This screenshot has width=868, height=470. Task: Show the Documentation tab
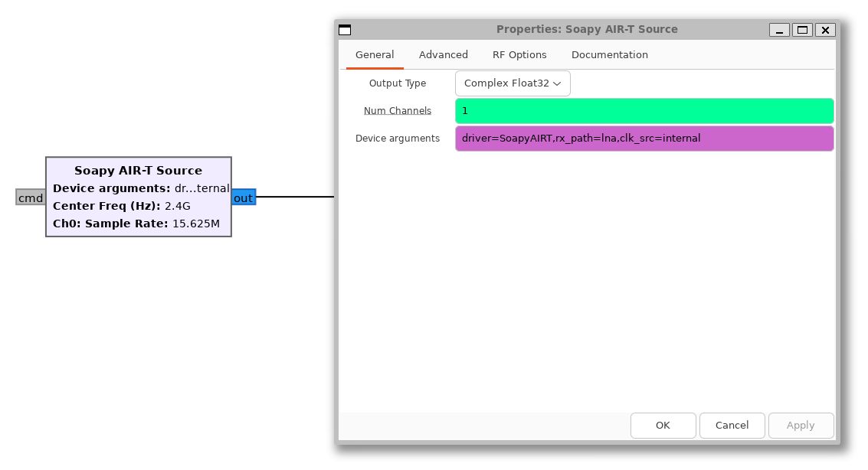click(610, 55)
